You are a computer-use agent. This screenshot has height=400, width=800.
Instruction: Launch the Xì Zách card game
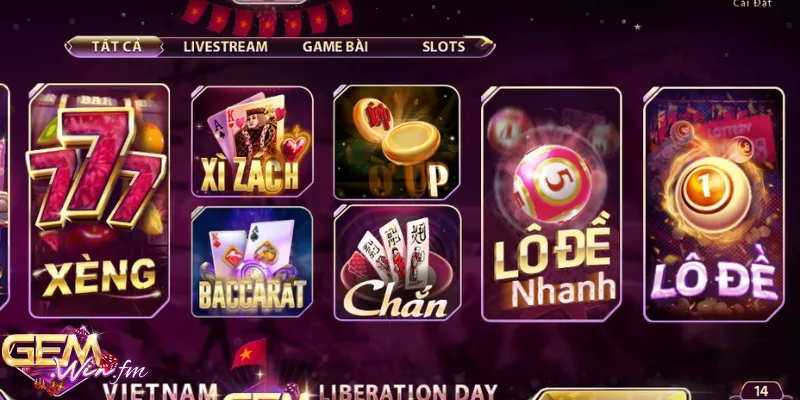252,141
